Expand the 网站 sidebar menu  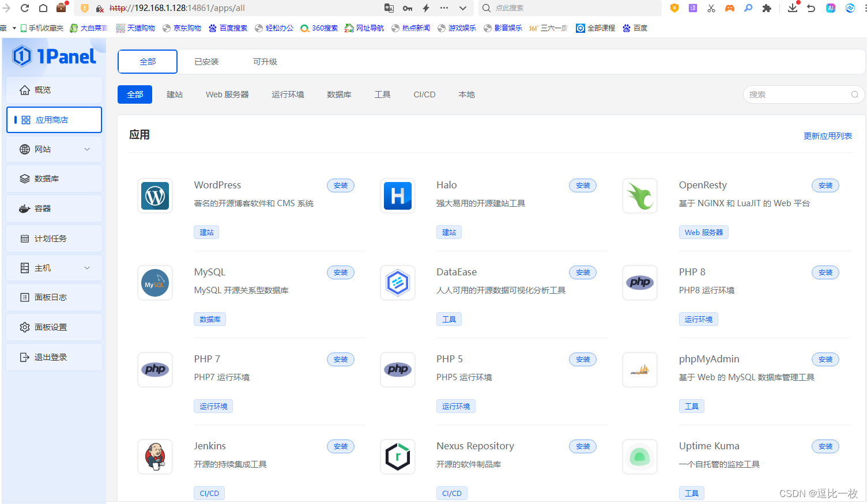pos(54,149)
